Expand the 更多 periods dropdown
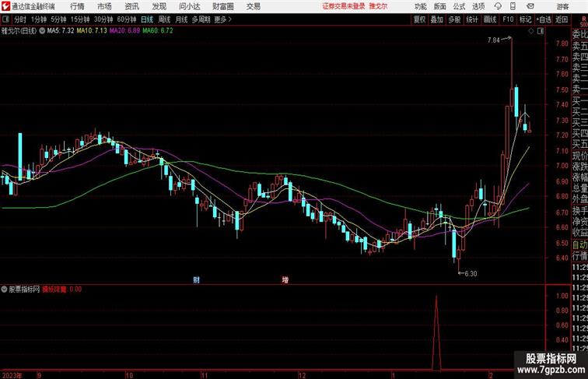The image size is (588, 379). 222,19
